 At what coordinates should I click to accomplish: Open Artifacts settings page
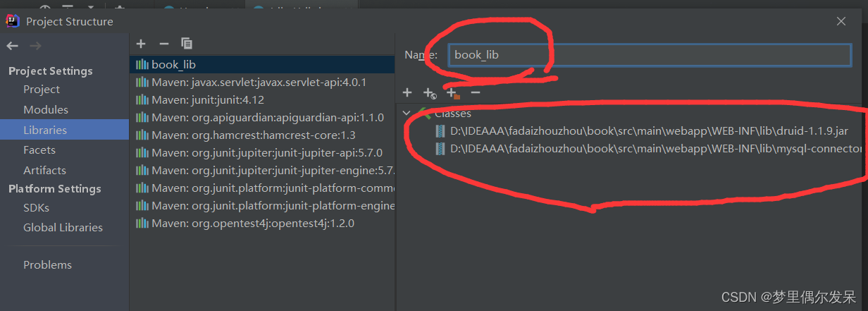[x=44, y=171]
